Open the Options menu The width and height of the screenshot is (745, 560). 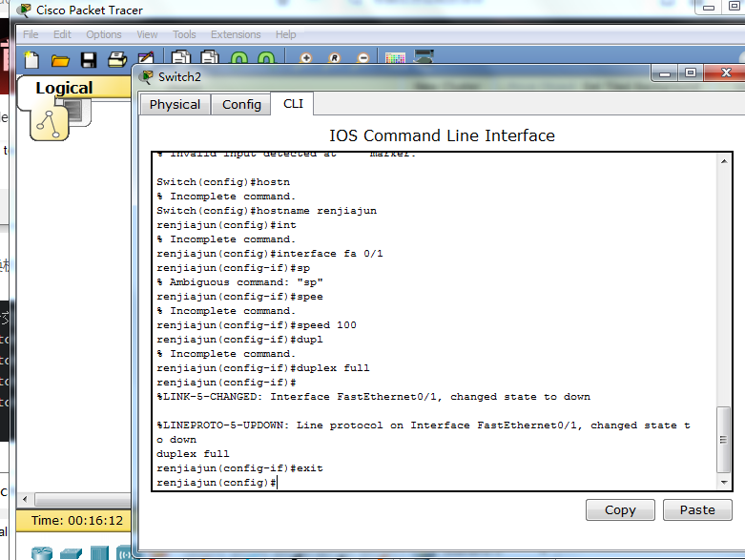(104, 34)
